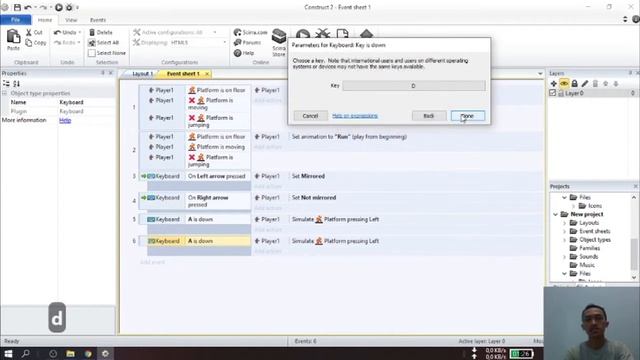Toggle the lock button in Layers toolbar
This screenshot has height=360, width=640.
(574, 83)
